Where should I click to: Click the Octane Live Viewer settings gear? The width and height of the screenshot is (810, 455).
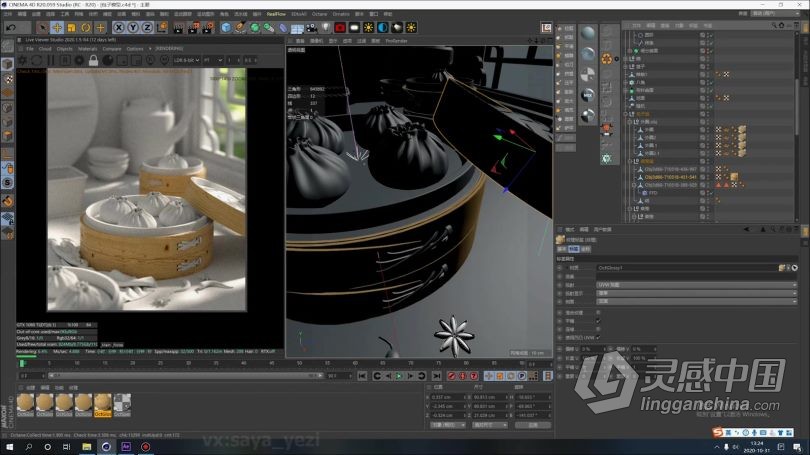[23, 60]
